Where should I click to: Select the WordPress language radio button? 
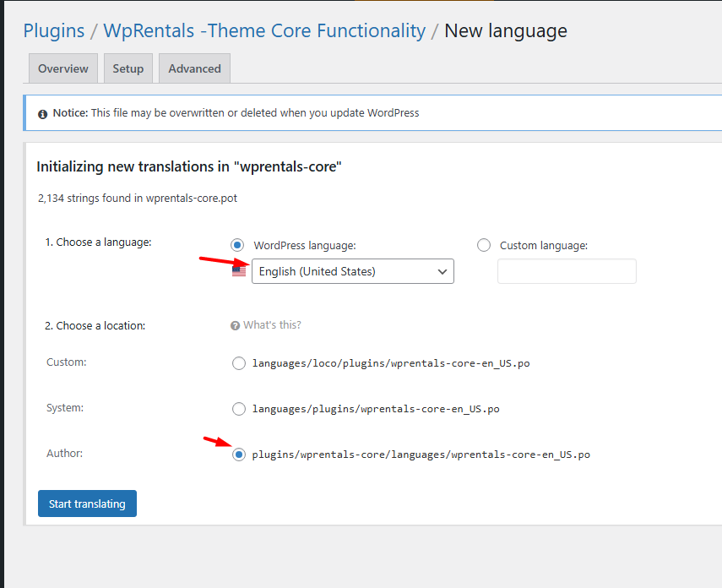(x=238, y=245)
